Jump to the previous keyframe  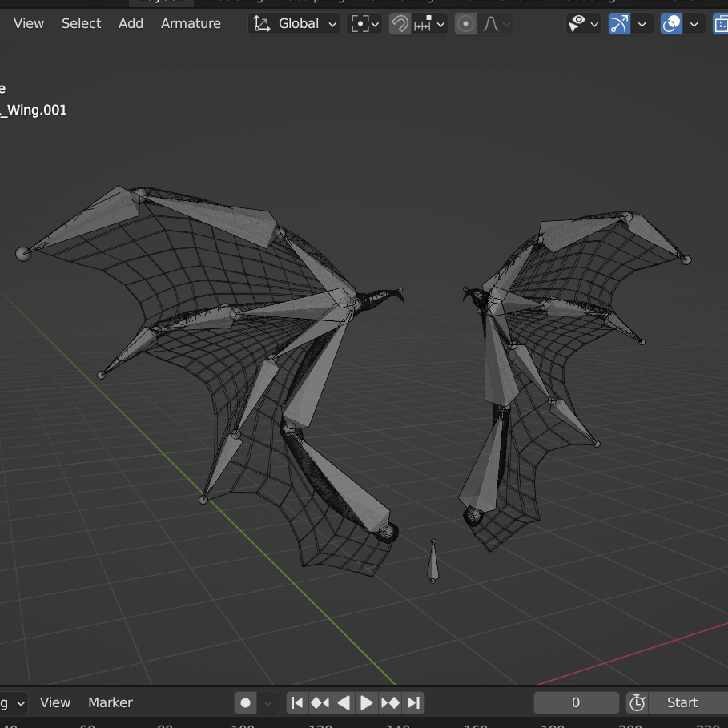tap(320, 703)
